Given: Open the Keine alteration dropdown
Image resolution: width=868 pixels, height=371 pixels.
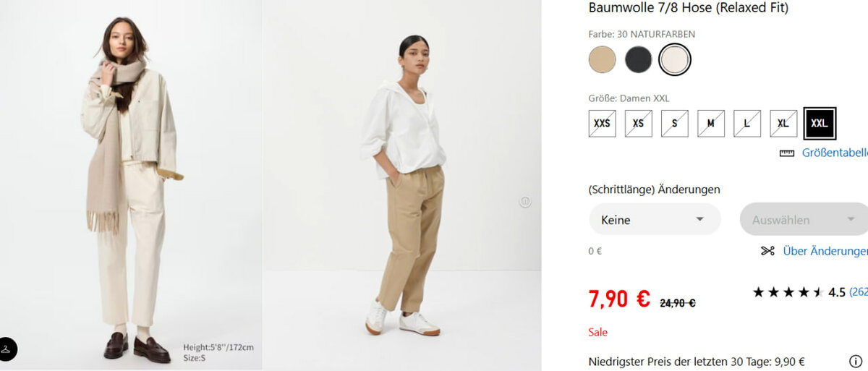Looking at the screenshot, I should click(x=655, y=219).
